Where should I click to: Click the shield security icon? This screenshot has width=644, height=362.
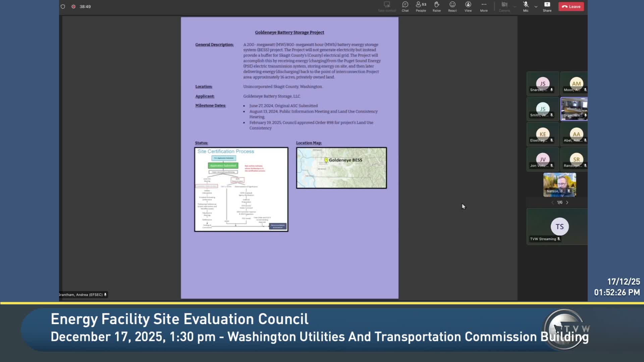click(63, 7)
